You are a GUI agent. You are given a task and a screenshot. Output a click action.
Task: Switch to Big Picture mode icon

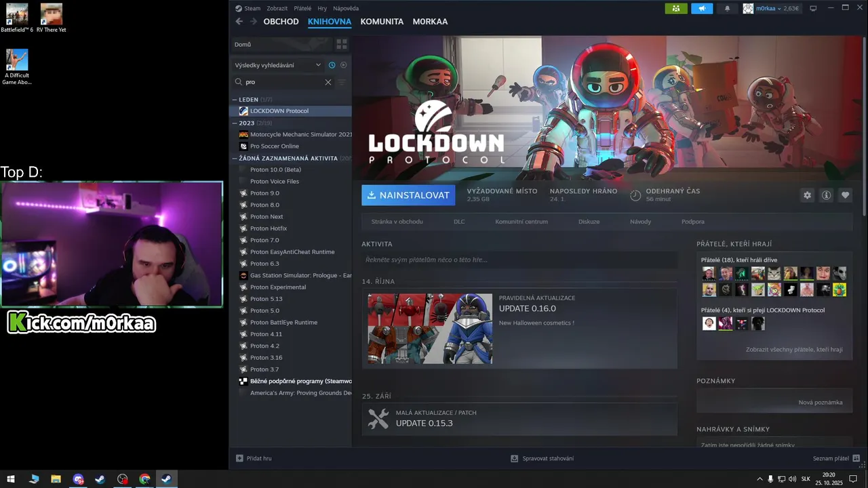point(814,8)
